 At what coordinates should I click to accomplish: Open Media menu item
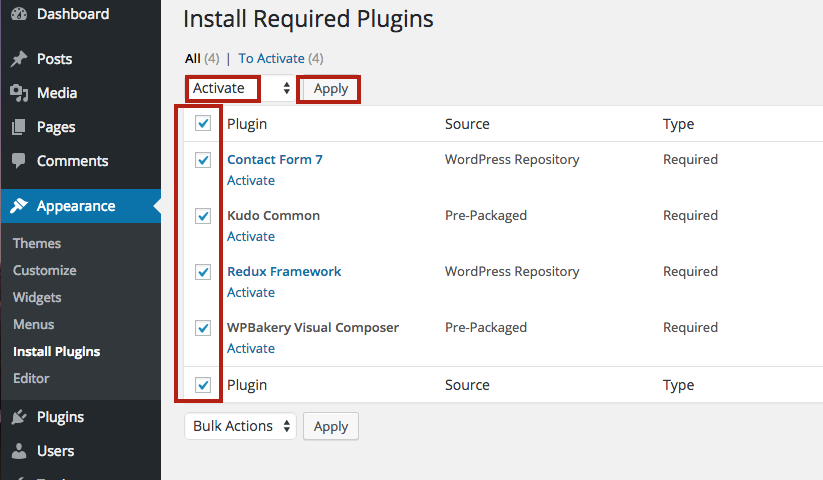pyautogui.click(x=57, y=93)
